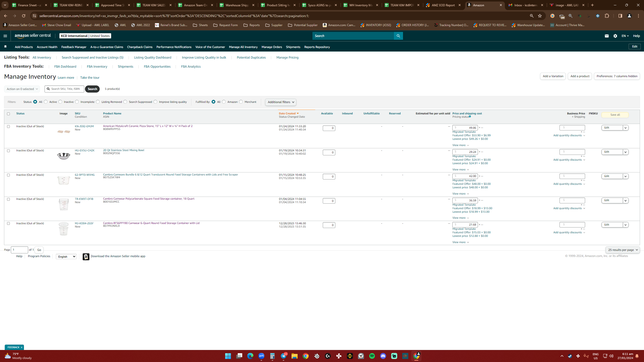Screen dimensions: 644x362
Task: Check the KN-JS92-EMJM row checkbox
Action: pos(8,126)
